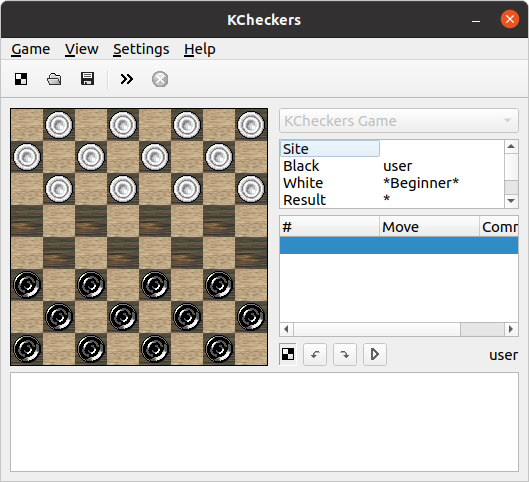The width and height of the screenshot is (529, 482).
Task: Start a new game from the toolbar
Action: 21,79
